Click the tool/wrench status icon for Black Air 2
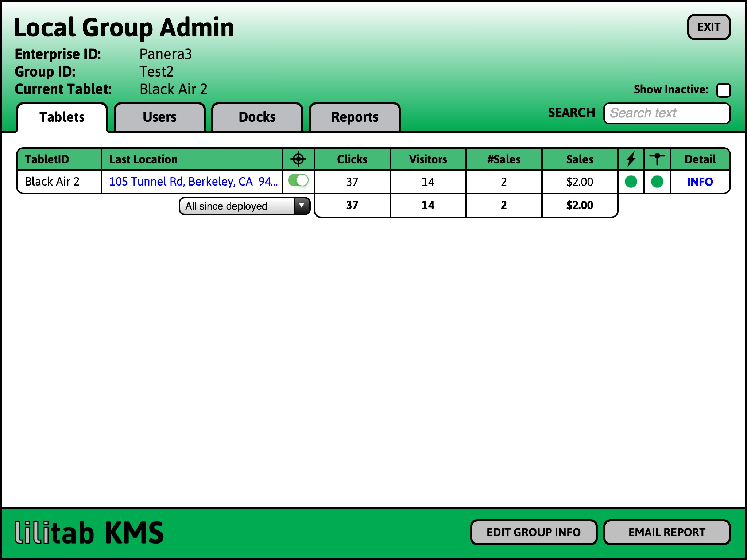Image resolution: width=747 pixels, height=560 pixels. (x=657, y=181)
